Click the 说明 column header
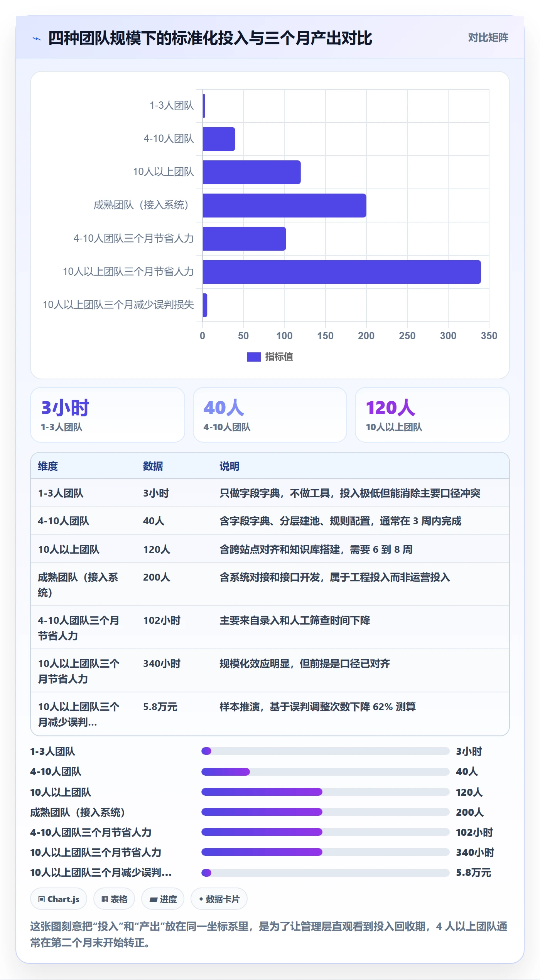This screenshot has width=540, height=980. pyautogui.click(x=229, y=466)
